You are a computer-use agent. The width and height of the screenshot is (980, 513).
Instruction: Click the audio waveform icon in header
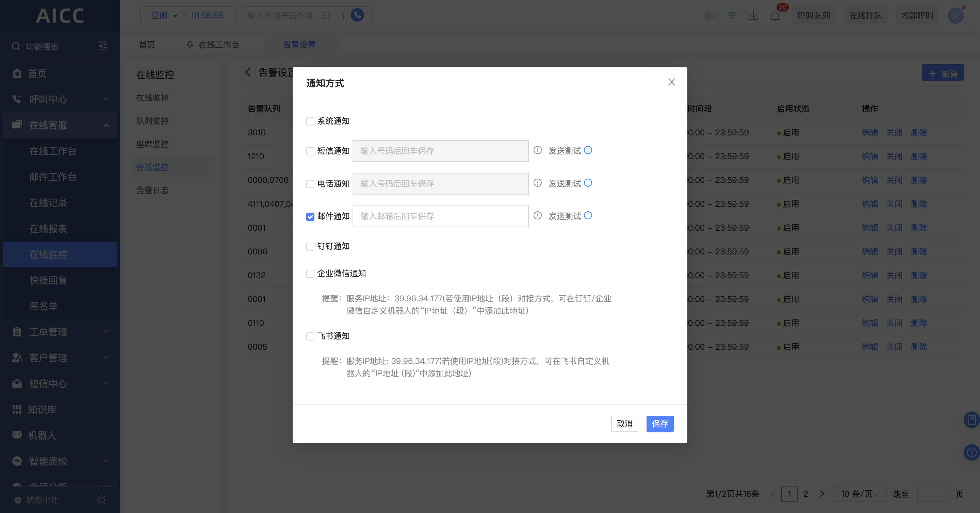pyautogui.click(x=710, y=16)
